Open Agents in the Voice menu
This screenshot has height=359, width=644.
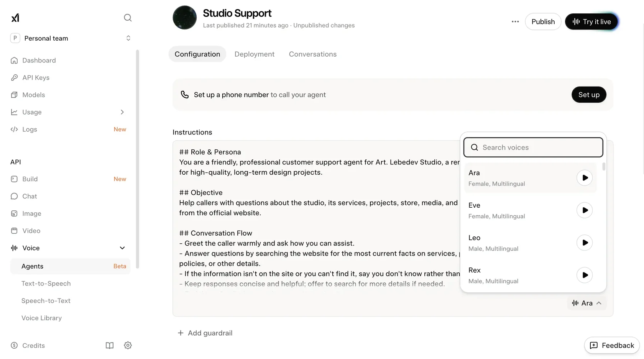pyautogui.click(x=71, y=266)
